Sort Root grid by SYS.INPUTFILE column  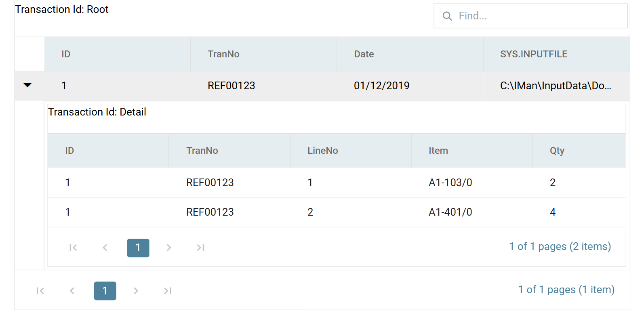556,54
